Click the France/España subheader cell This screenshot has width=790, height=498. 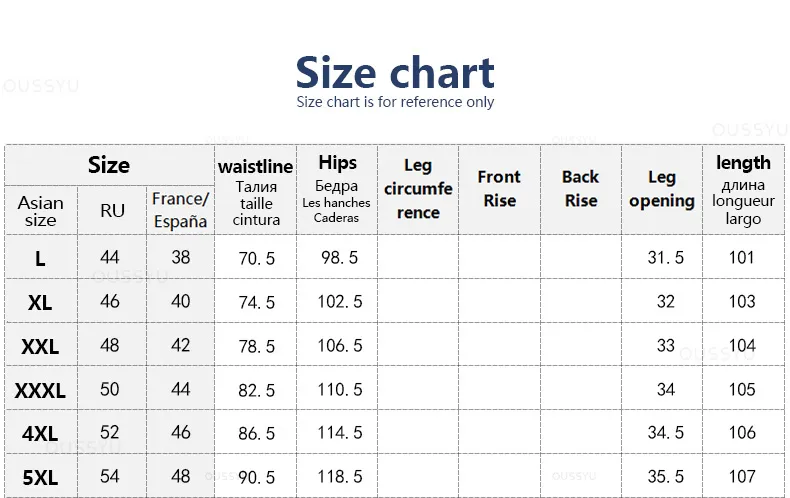(x=180, y=210)
